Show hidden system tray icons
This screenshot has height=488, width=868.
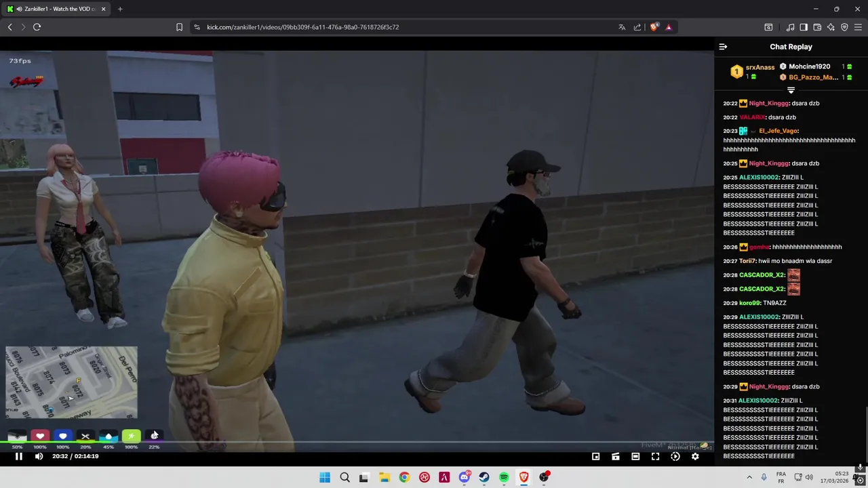coord(749,477)
